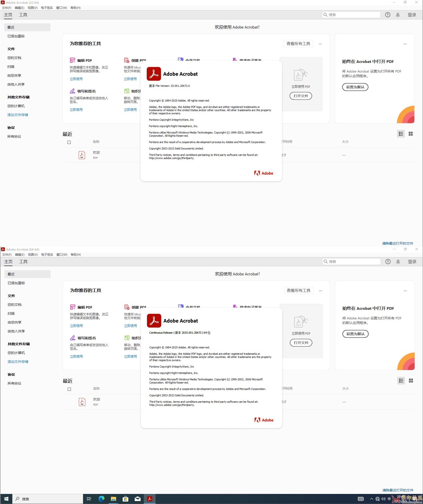
Task: Open 帮助(H) menu in 32-bit window
Action: pos(75,8)
